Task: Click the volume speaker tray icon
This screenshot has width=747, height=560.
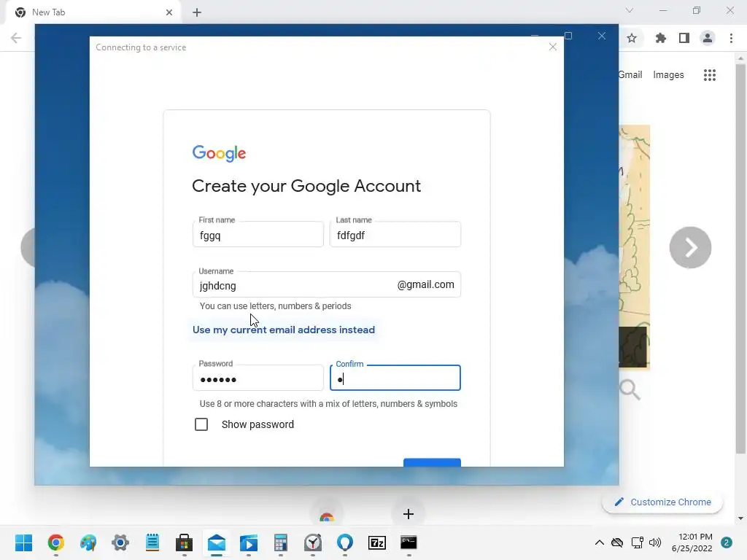Action: 655,542
